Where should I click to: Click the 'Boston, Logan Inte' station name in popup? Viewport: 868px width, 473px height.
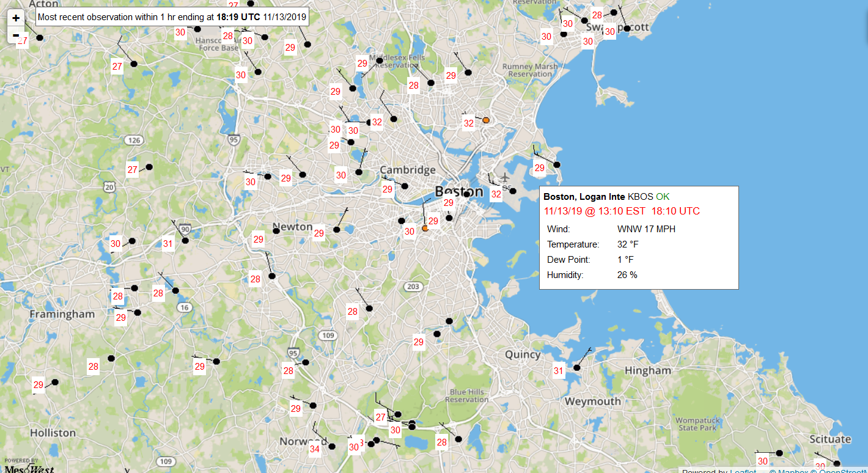(x=584, y=197)
